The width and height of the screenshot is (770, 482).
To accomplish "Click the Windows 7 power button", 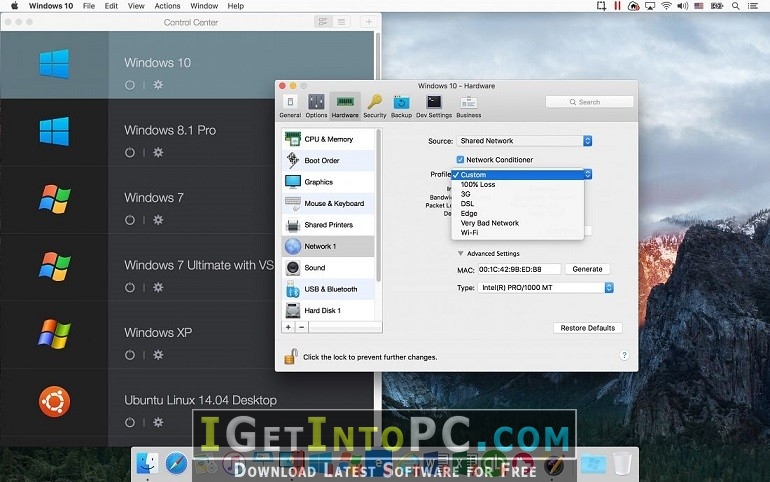I will [130, 220].
